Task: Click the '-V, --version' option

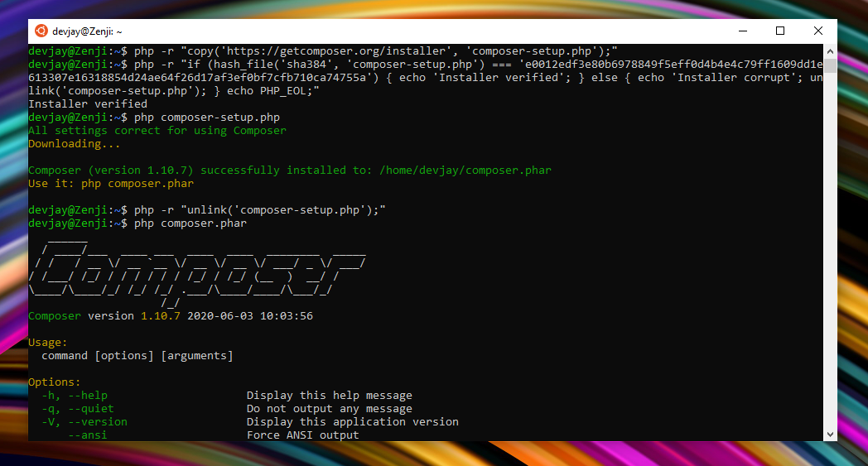Action: click(x=84, y=422)
